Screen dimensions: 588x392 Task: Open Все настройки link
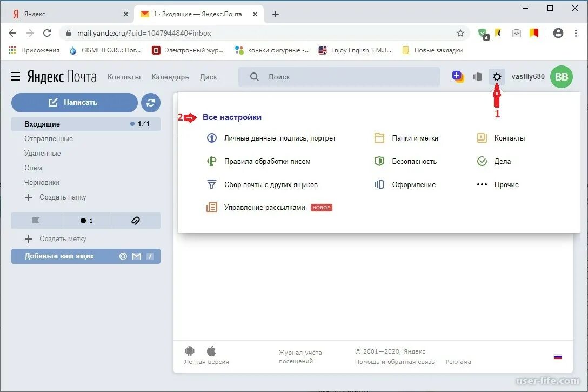click(232, 117)
